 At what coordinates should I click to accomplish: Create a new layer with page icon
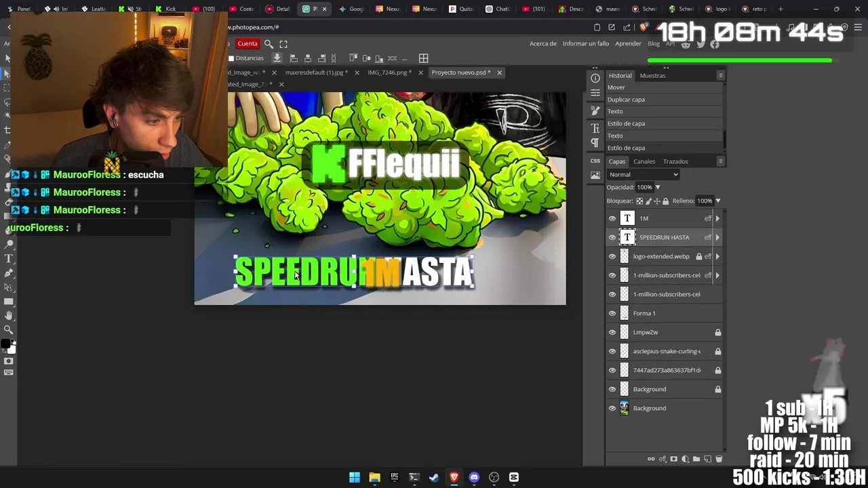point(707,459)
